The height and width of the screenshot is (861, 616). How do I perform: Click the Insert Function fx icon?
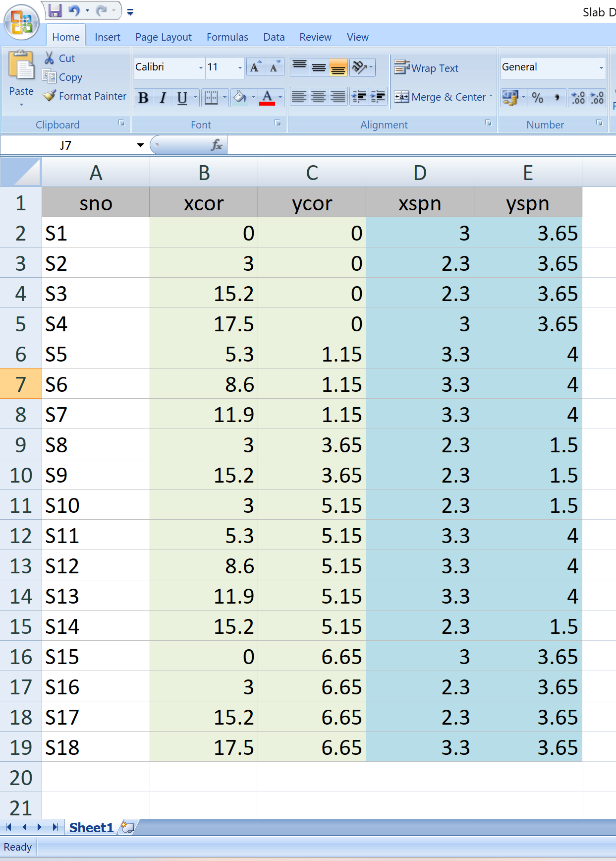[x=217, y=145]
